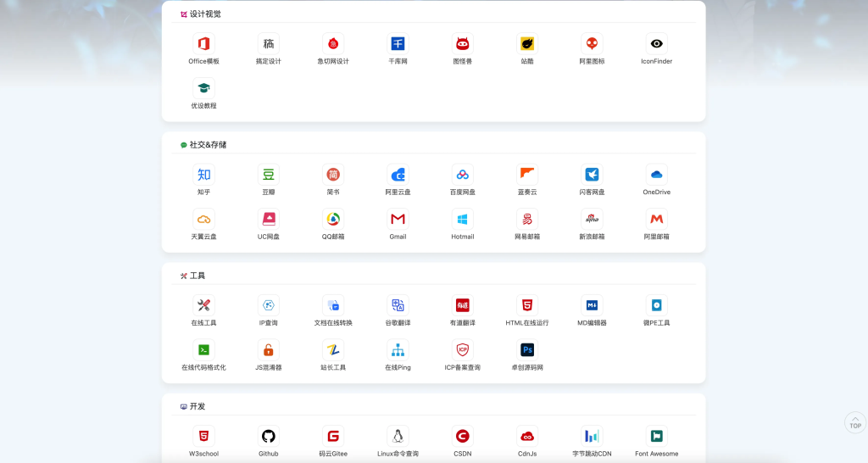This screenshot has width=868, height=463.
Task: Open the 有道翻译 icon
Action: [463, 305]
